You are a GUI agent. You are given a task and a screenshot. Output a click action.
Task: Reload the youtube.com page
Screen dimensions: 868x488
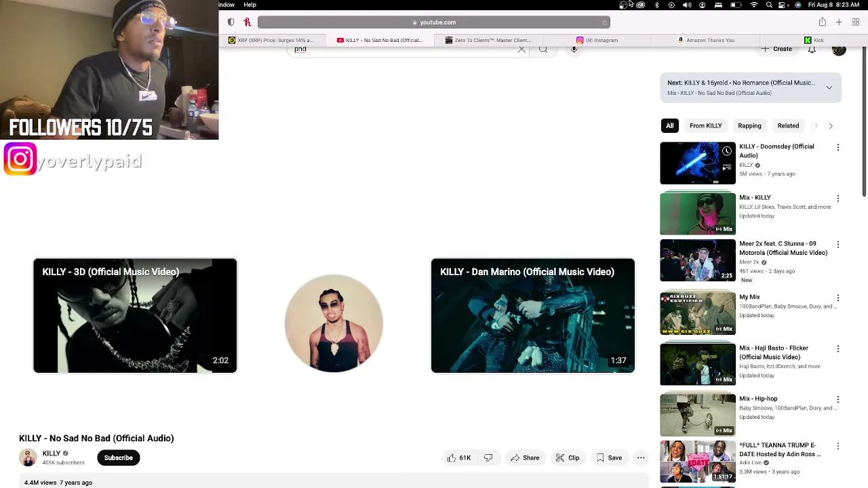pyautogui.click(x=604, y=22)
